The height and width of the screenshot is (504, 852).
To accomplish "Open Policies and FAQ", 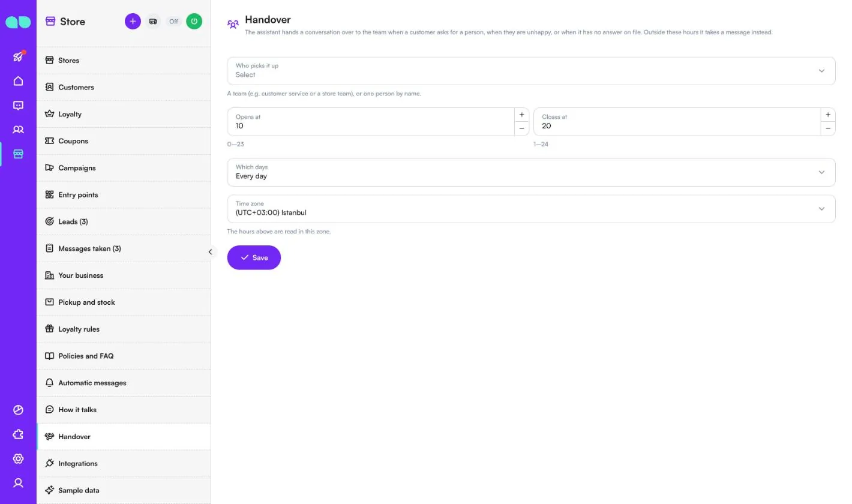I will pos(124,356).
